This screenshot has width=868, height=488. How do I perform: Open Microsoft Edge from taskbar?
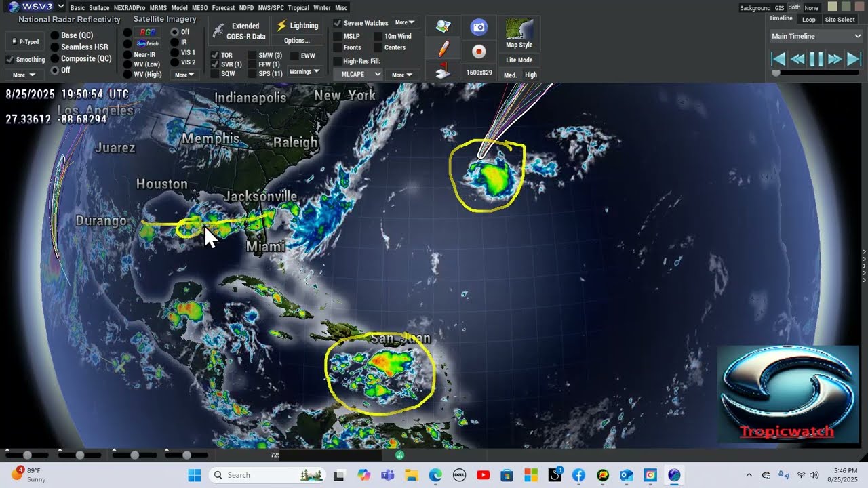tap(435, 475)
